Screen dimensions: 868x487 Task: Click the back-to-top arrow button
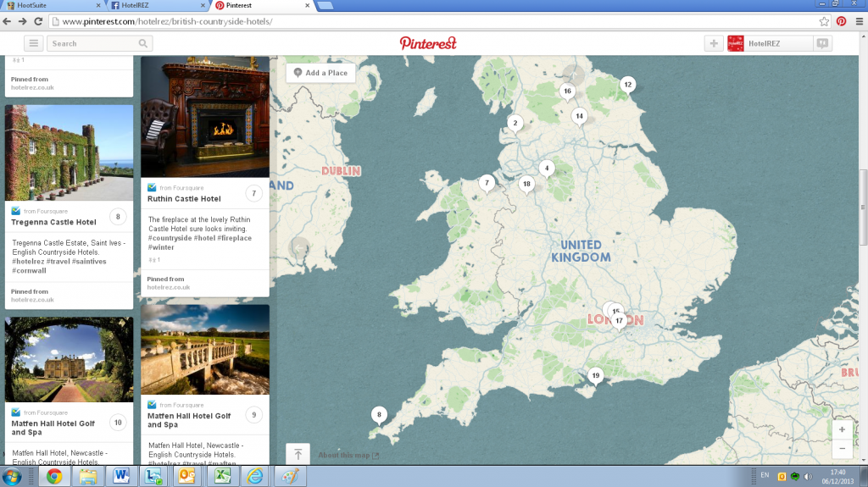click(298, 454)
